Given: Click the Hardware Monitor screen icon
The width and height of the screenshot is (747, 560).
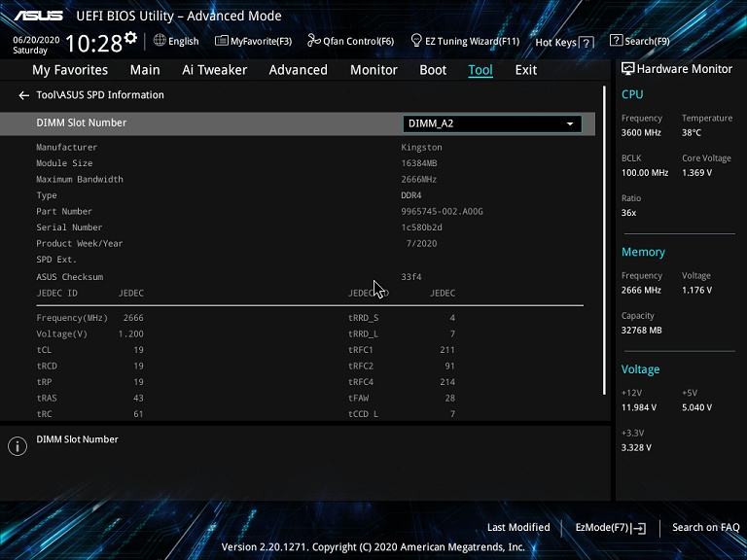Looking at the screenshot, I should 628,69.
